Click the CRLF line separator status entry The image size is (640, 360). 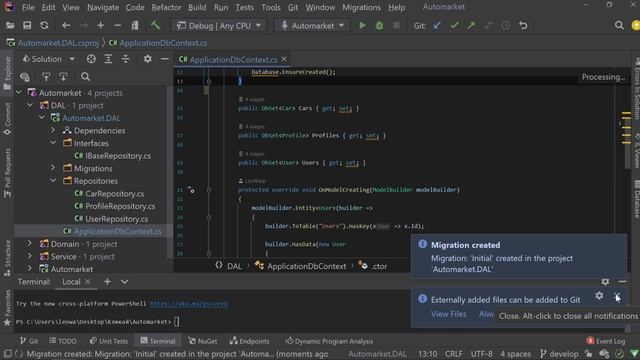[x=453, y=354]
